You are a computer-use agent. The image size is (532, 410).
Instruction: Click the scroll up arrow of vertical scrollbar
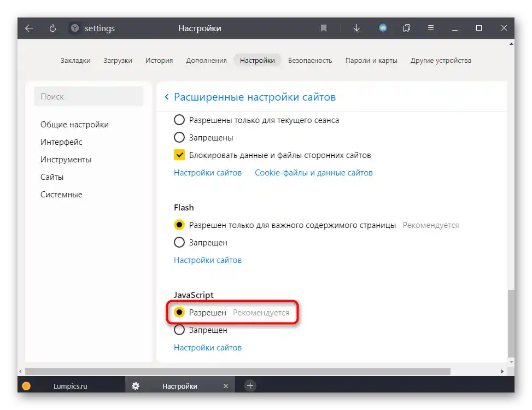(x=511, y=44)
